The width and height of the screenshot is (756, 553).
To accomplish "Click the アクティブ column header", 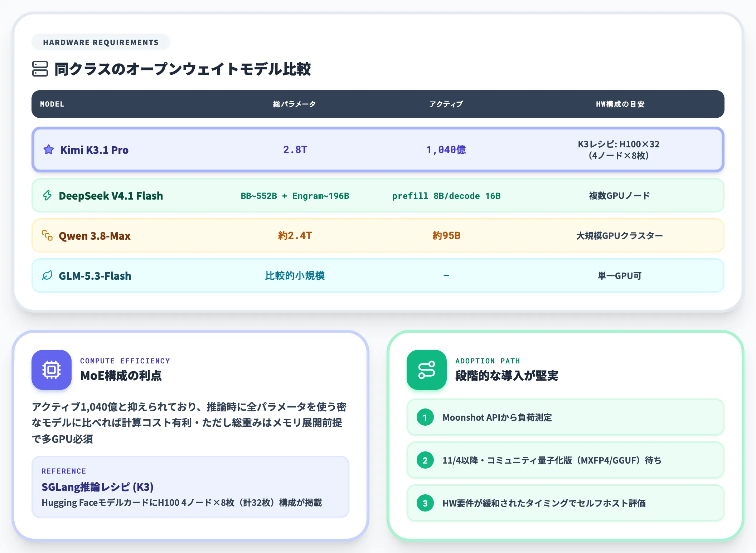I will click(x=446, y=104).
